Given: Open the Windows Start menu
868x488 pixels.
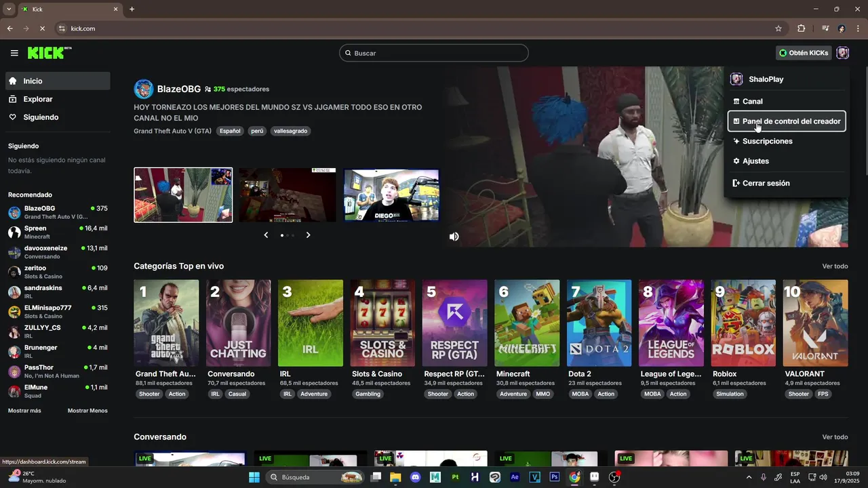Looking at the screenshot, I should [254, 477].
